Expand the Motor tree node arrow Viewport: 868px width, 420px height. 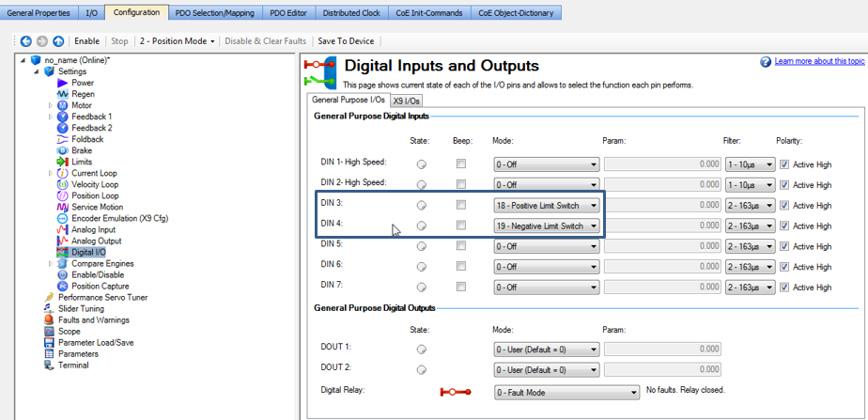(51, 105)
